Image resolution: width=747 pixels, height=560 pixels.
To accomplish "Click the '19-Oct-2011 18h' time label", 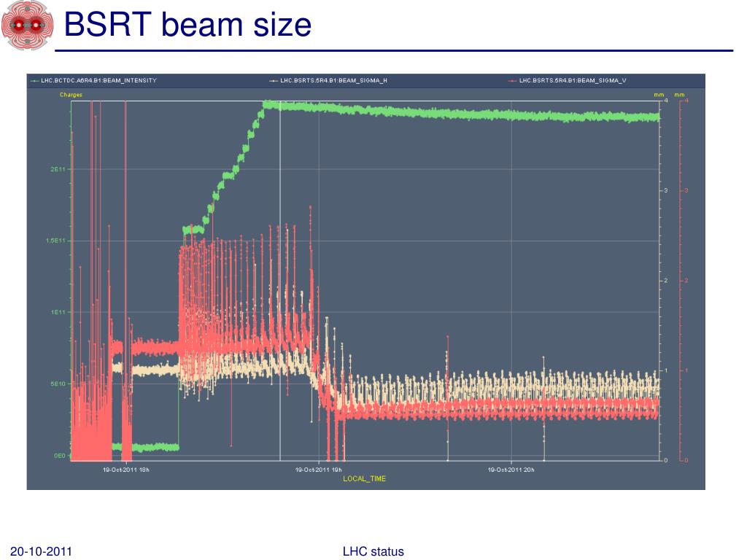I will [126, 470].
